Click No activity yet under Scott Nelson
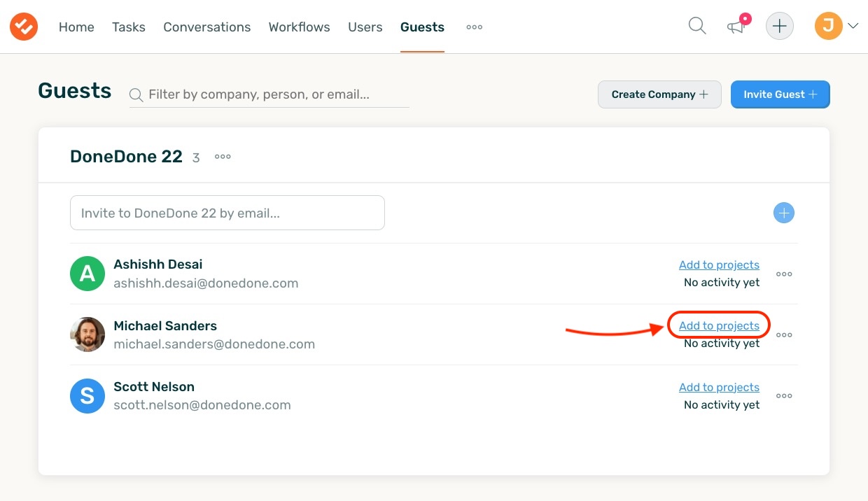 pyautogui.click(x=722, y=405)
